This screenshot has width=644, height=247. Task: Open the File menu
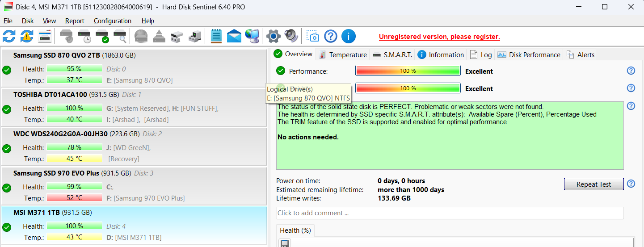pyautogui.click(x=8, y=21)
